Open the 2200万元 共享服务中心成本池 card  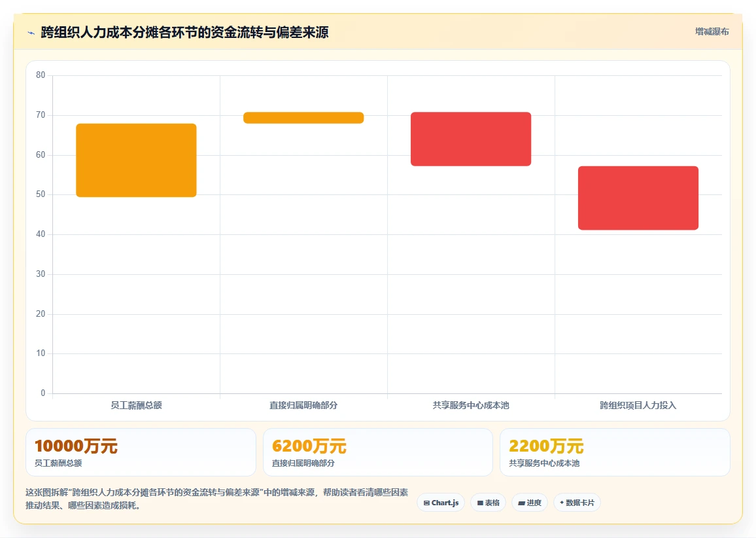tap(615, 452)
